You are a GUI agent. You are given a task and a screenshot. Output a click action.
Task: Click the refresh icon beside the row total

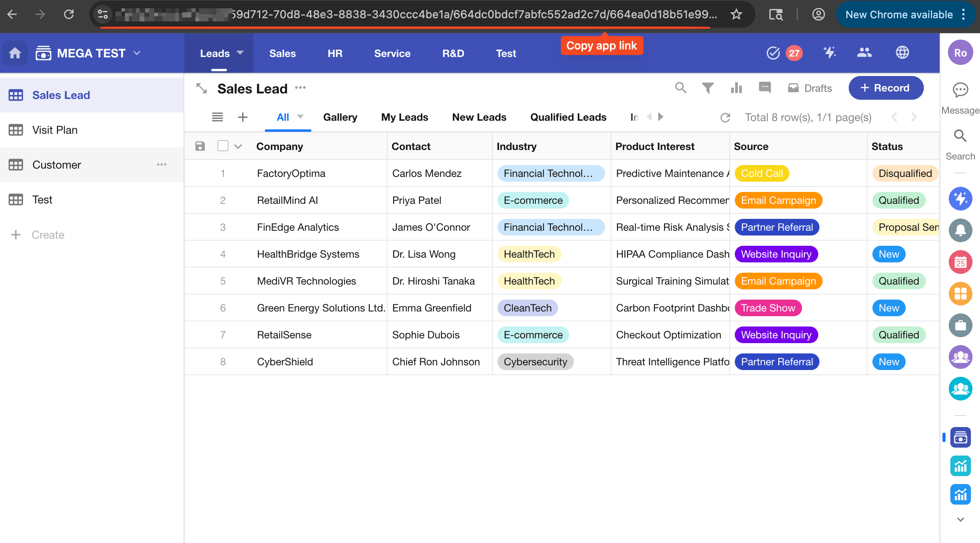(725, 118)
